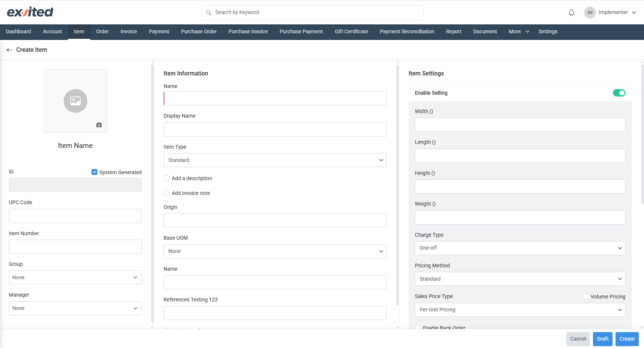This screenshot has width=644, height=348.
Task: Open Payment Reconciliation tab
Action: click(407, 32)
